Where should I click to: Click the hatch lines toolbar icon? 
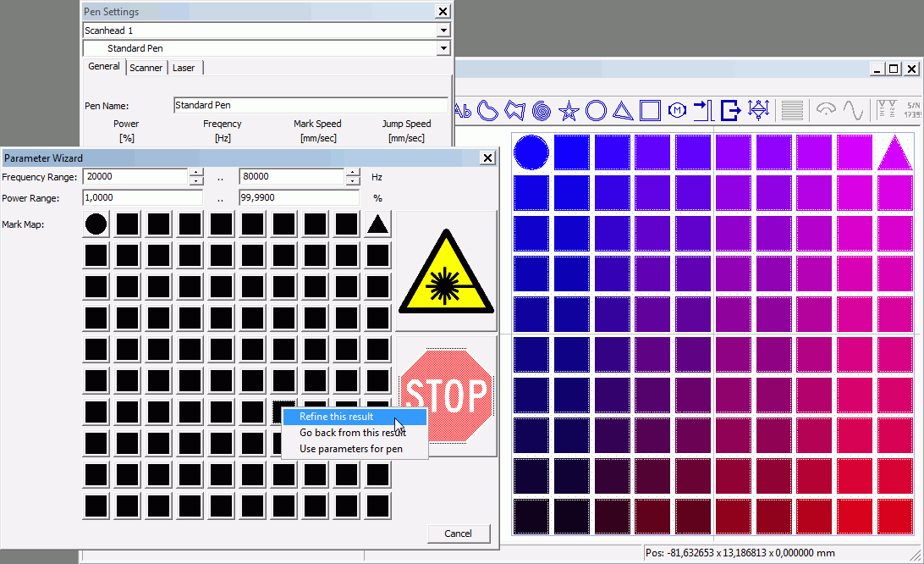coord(792,110)
